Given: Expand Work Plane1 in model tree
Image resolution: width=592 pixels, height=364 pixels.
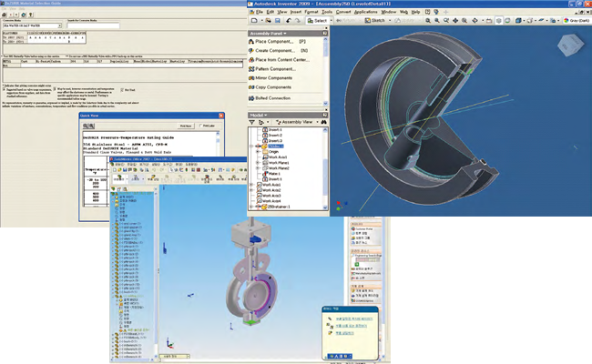Looking at the screenshot, I should click(259, 163).
